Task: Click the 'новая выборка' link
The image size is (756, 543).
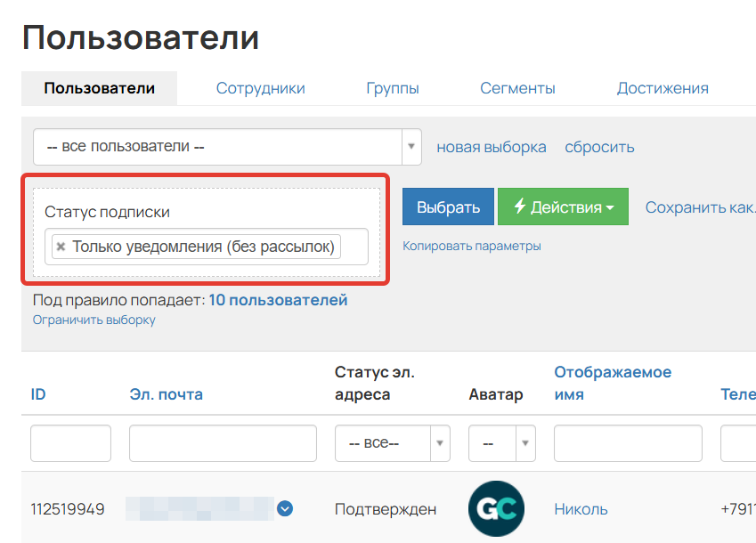Action: (491, 147)
